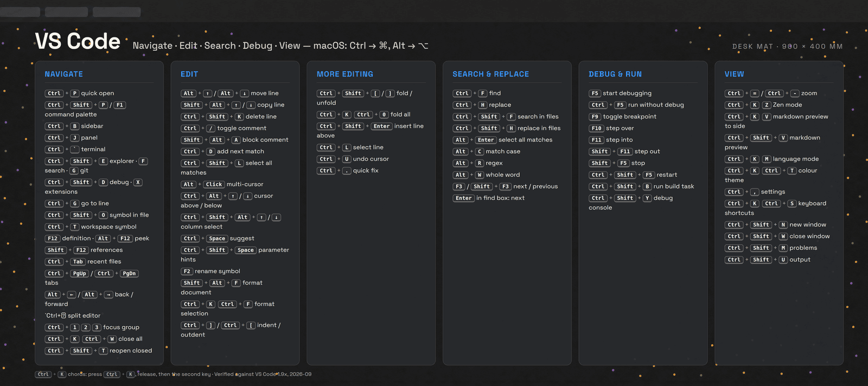Click the 'toggle comment' label
Screen dimensions: 868x386
[x=241, y=128]
